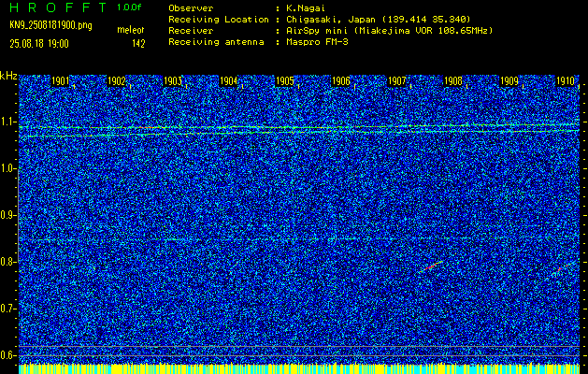
Task: Click the faint meteor echo near 1910
Action: pos(562,268)
